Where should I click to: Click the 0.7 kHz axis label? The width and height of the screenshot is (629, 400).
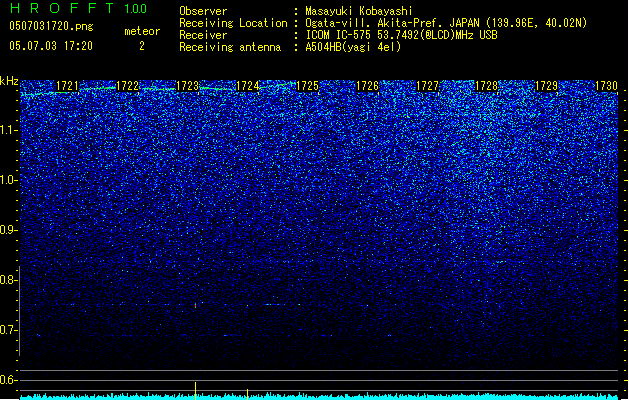[8, 330]
